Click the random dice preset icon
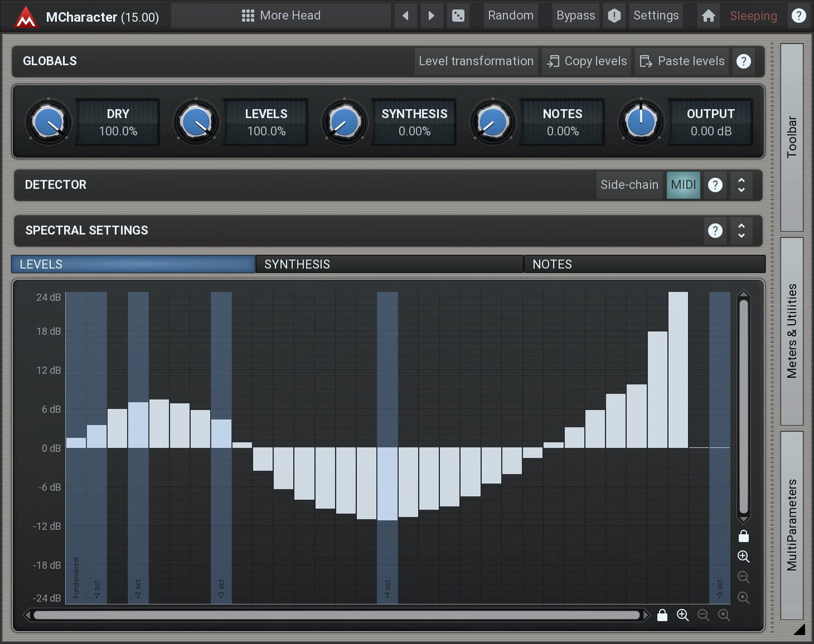Viewport: 814px width, 644px height. pos(458,16)
